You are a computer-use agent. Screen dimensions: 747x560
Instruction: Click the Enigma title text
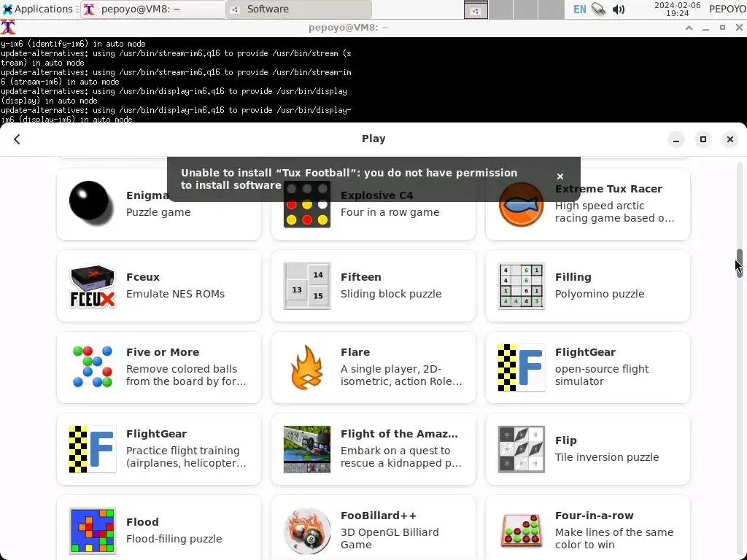click(x=147, y=195)
